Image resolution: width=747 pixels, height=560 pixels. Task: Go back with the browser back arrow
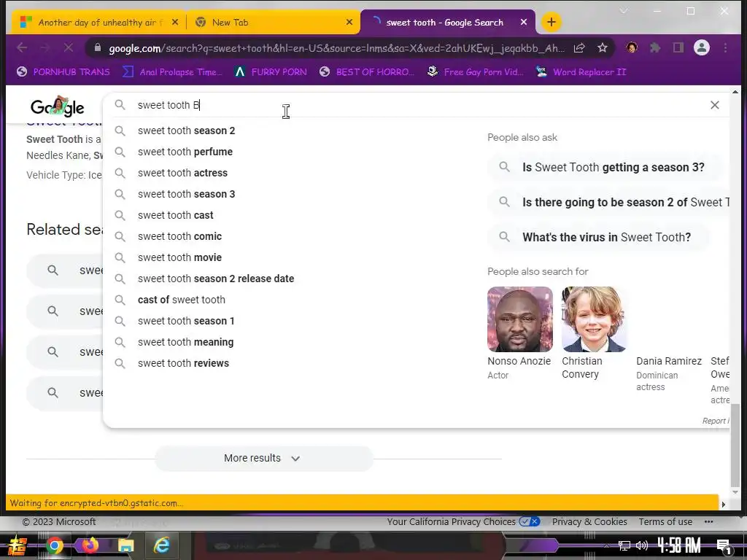[22, 47]
